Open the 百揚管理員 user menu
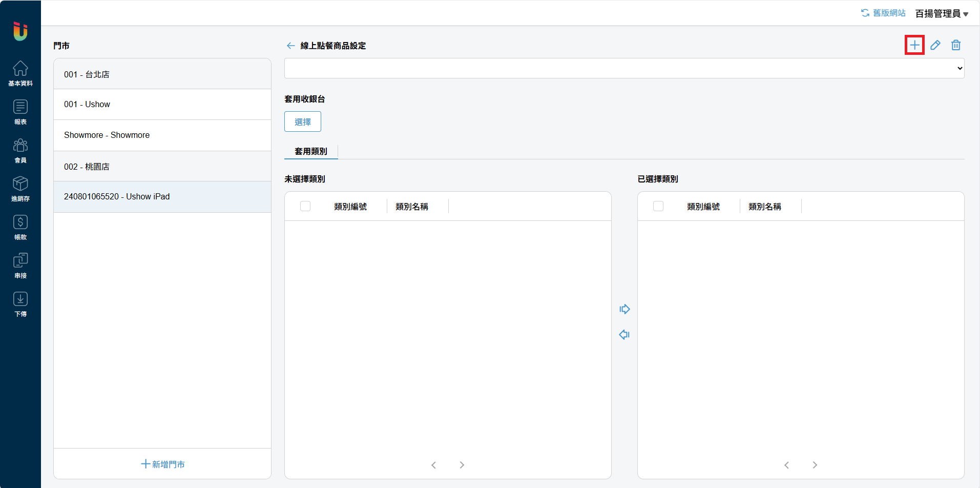980x488 pixels. tap(941, 13)
